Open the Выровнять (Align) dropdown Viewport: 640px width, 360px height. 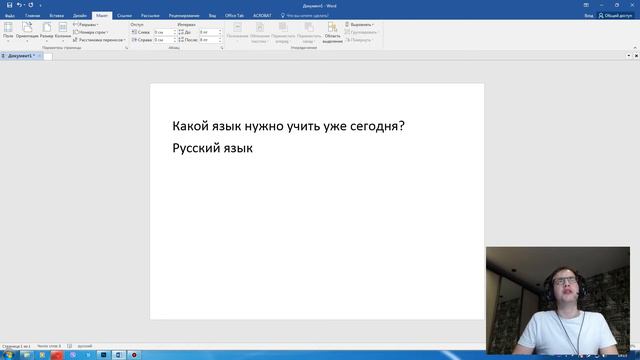[x=360, y=24]
